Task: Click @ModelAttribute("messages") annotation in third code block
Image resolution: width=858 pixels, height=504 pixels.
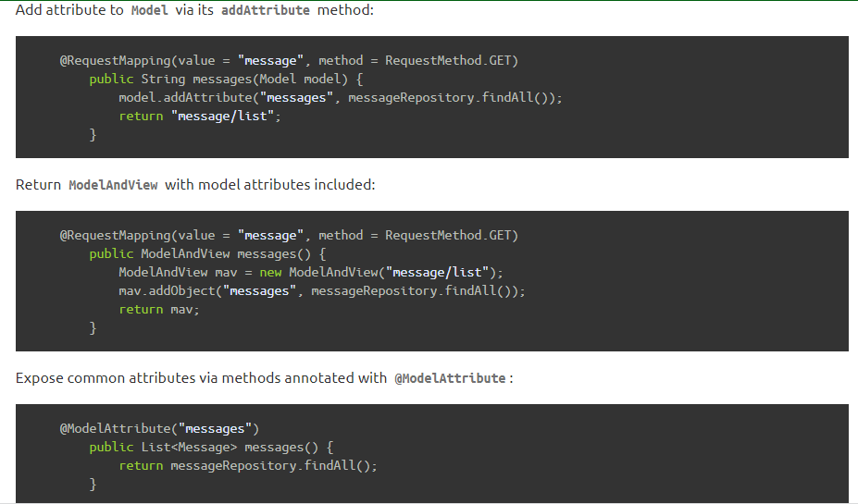Action: [159, 428]
